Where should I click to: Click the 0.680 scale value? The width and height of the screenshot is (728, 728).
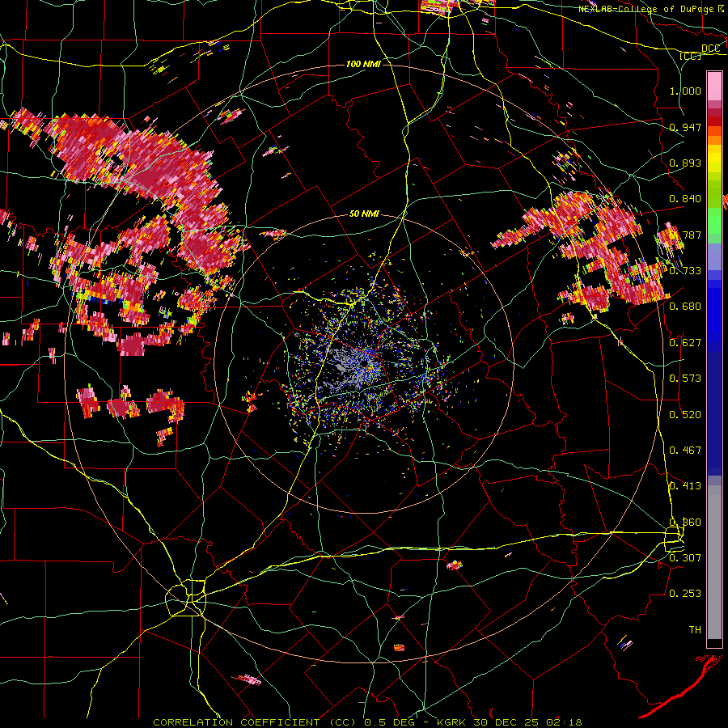pyautogui.click(x=685, y=306)
